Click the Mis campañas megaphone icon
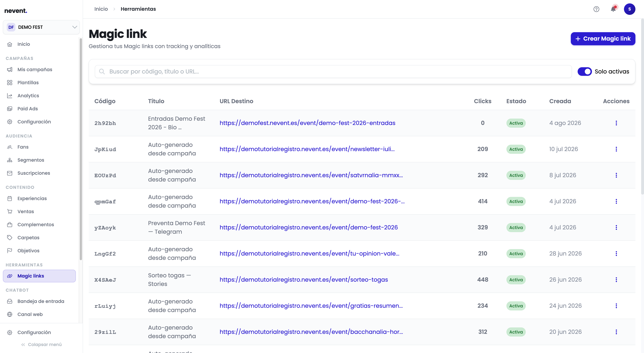Screen dimensions: 644x353 tap(10, 70)
